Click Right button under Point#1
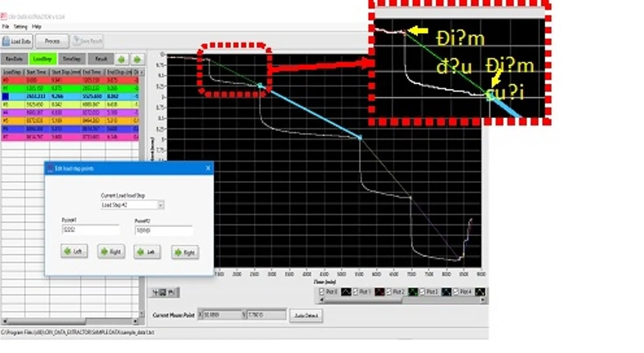This screenshot has width=644, height=353. pos(111,252)
